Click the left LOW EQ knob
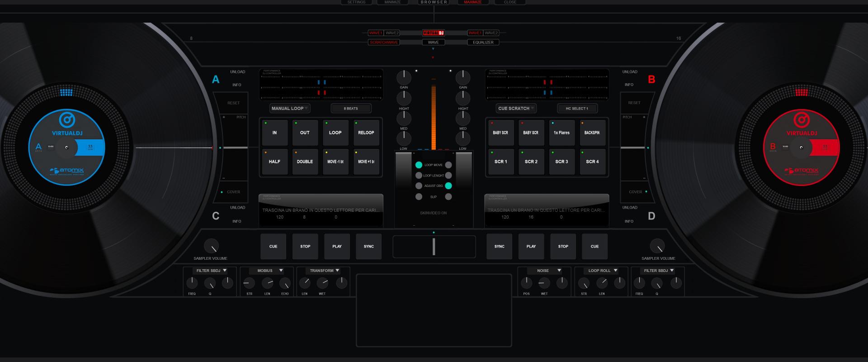Screen dimensions: 868x362 (404, 138)
